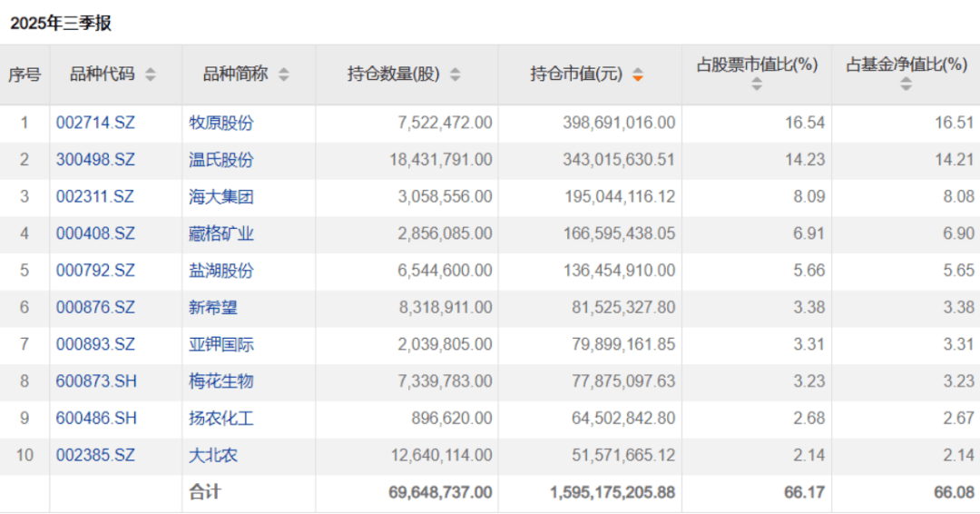Viewport: 980px width, 514px height.
Task: Open stock code 000876.SZ link
Action: (95, 307)
